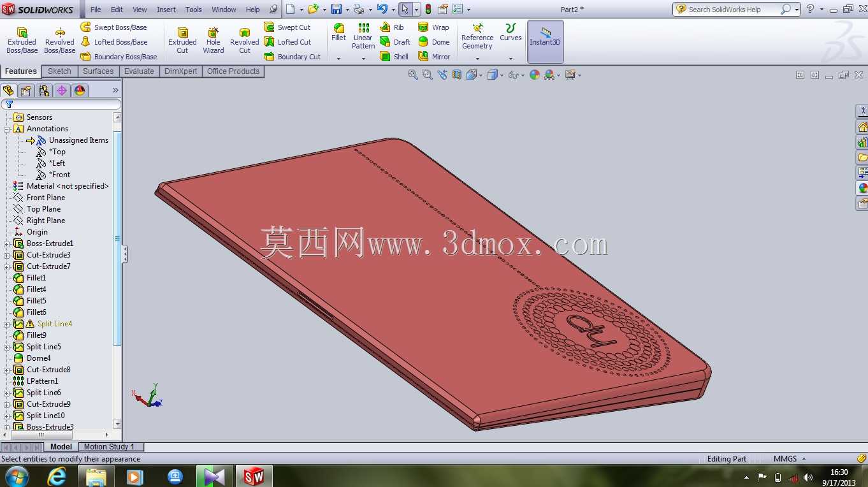Switch to the Surfaces tab
The height and width of the screenshot is (487, 868).
pyautogui.click(x=98, y=71)
